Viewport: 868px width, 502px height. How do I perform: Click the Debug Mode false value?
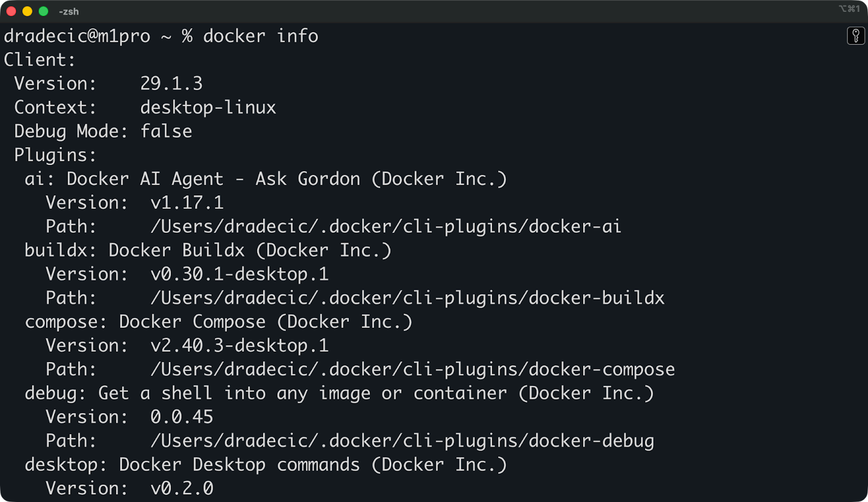pyautogui.click(x=166, y=131)
